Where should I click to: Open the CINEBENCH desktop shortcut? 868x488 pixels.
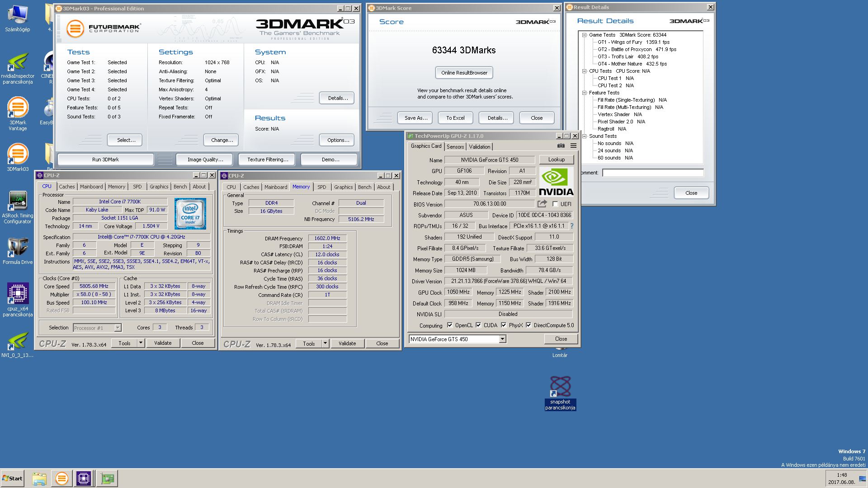click(48, 68)
